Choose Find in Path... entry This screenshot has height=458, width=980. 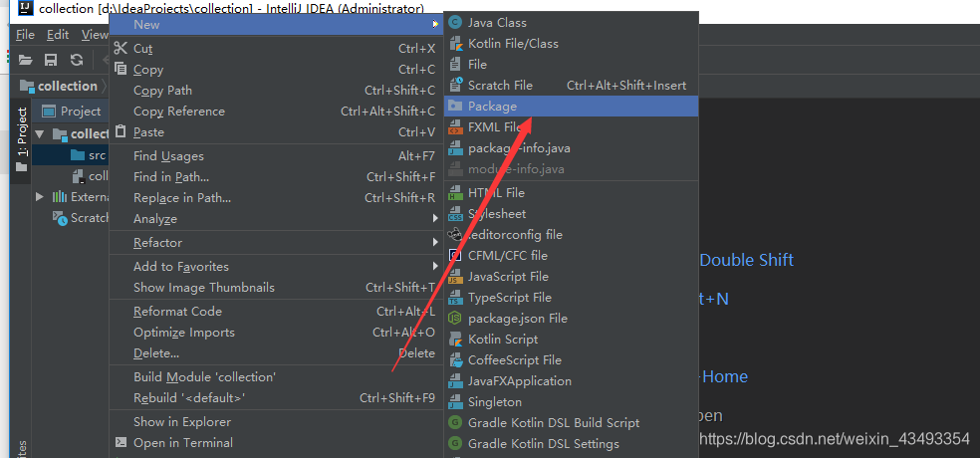pos(276,177)
